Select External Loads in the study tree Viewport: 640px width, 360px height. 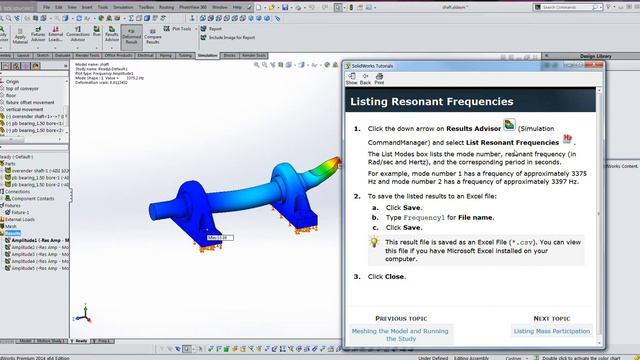(20, 219)
